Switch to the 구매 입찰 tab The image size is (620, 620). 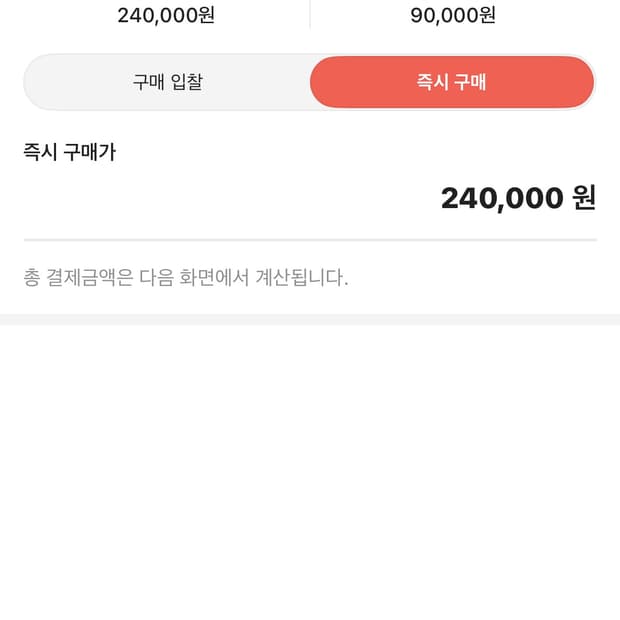tap(167, 82)
